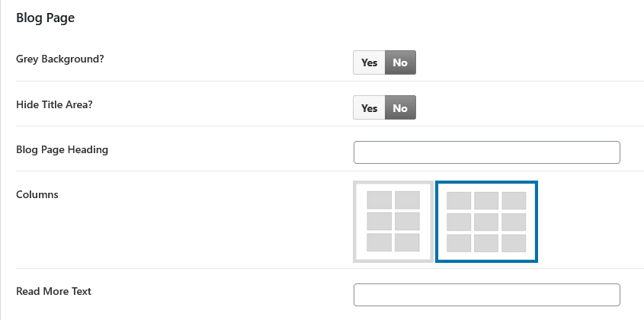This screenshot has height=320, width=644.
Task: Click the "Blog Page" section title
Action: 45,18
